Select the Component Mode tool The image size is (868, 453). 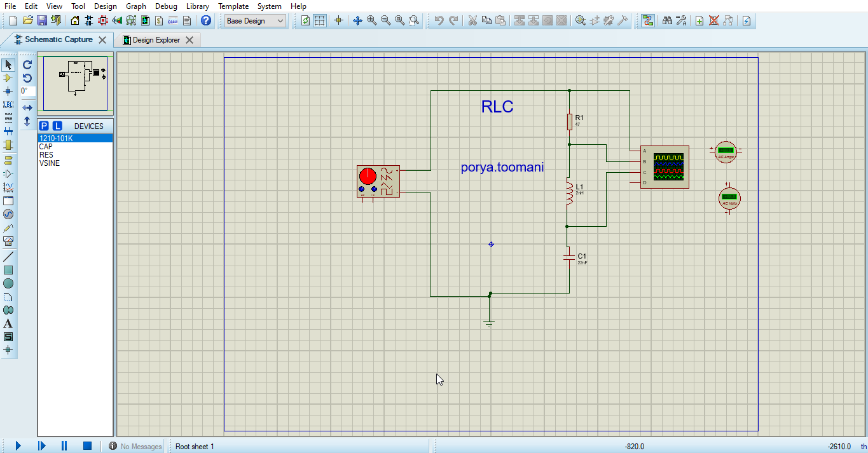coord(8,78)
